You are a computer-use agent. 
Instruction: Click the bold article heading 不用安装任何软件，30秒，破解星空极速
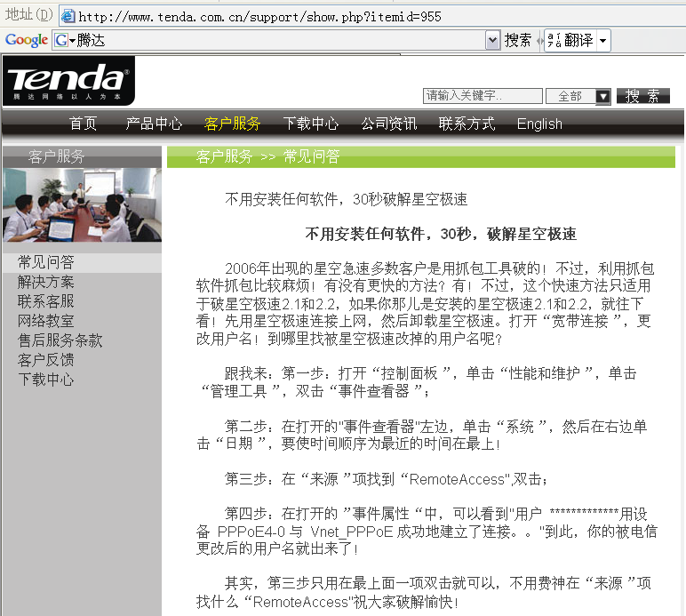tap(441, 234)
